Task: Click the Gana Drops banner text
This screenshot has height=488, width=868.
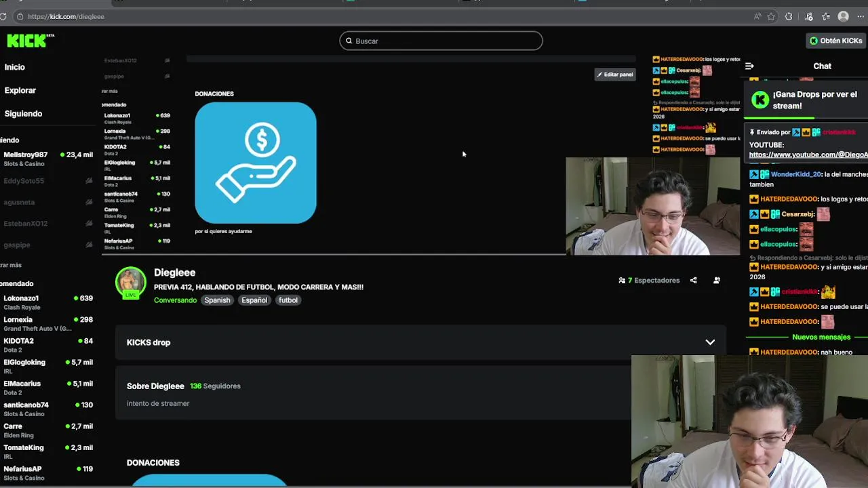Action: pyautogui.click(x=814, y=100)
